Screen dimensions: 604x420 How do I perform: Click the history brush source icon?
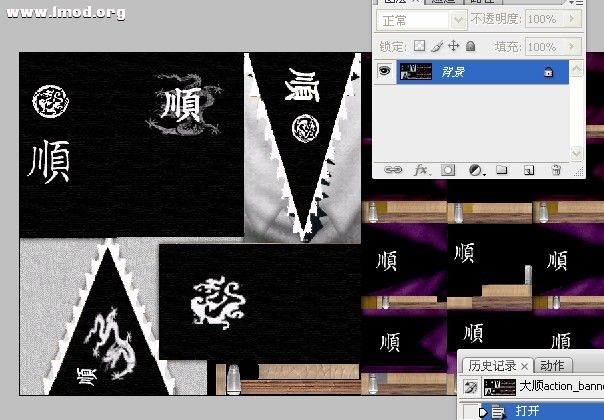[x=472, y=386]
